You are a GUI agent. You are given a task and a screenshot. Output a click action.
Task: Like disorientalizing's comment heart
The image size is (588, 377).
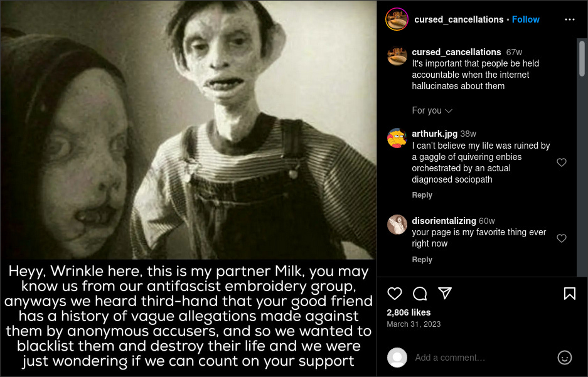pos(562,238)
